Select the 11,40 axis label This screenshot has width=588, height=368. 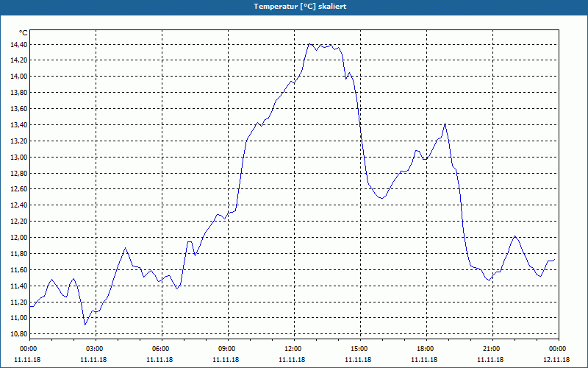(19, 286)
